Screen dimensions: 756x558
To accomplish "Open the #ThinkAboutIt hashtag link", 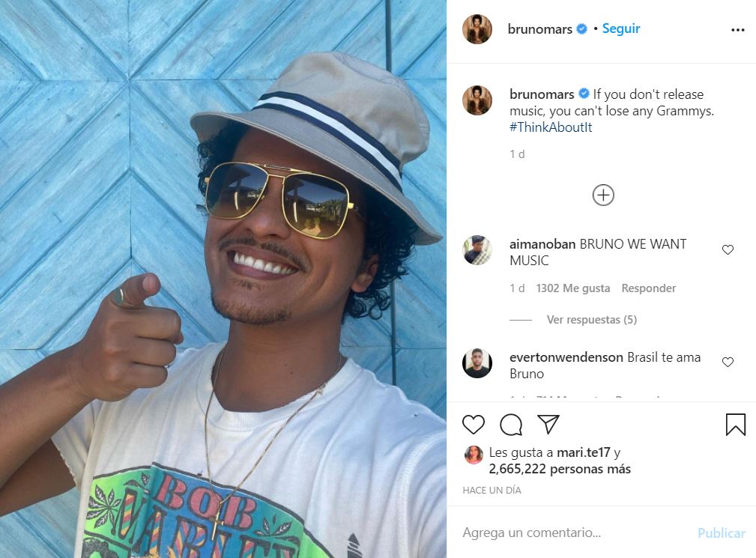I will (551, 127).
